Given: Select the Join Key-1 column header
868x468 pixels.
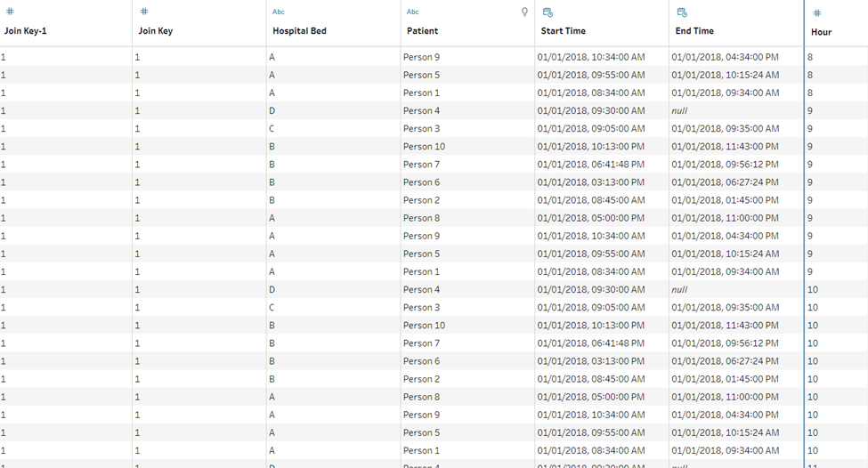Looking at the screenshot, I should [x=25, y=31].
